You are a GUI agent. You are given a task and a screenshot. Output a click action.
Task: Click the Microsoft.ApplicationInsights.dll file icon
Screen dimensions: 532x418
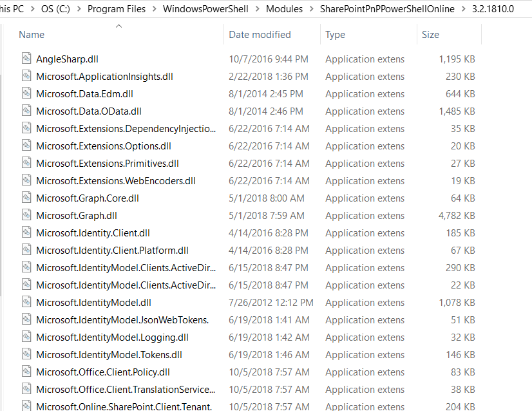click(x=26, y=75)
